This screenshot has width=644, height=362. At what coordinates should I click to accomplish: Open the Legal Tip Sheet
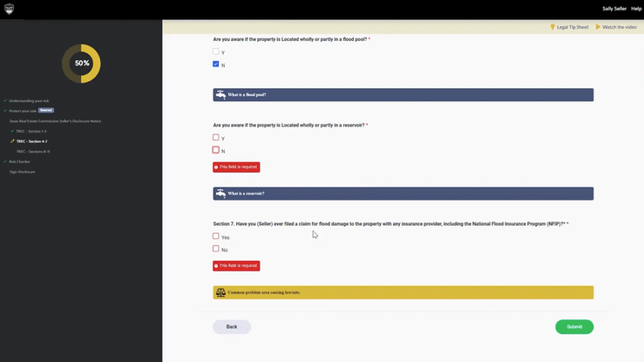coord(573,27)
